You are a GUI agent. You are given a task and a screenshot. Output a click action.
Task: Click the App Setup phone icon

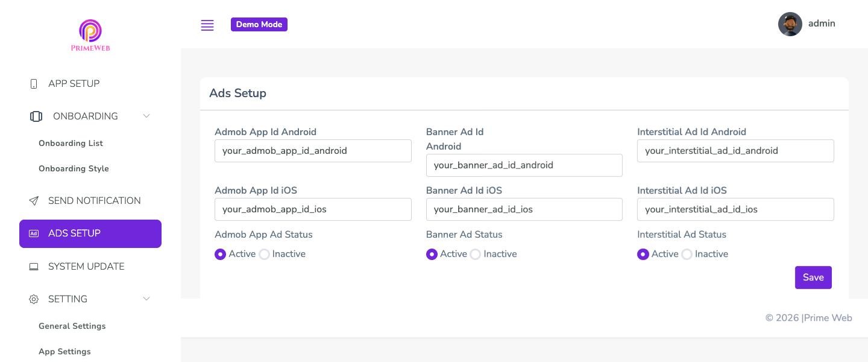tap(34, 84)
